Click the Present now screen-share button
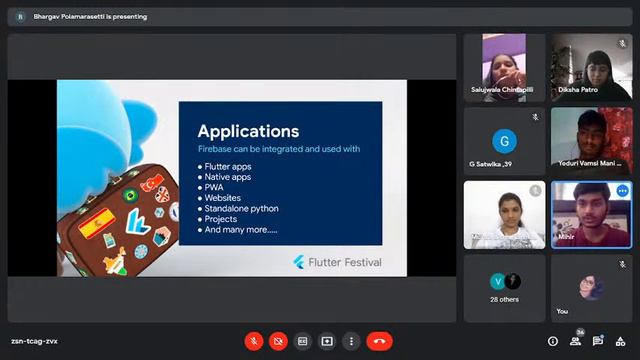The image size is (640, 360). coord(327,341)
